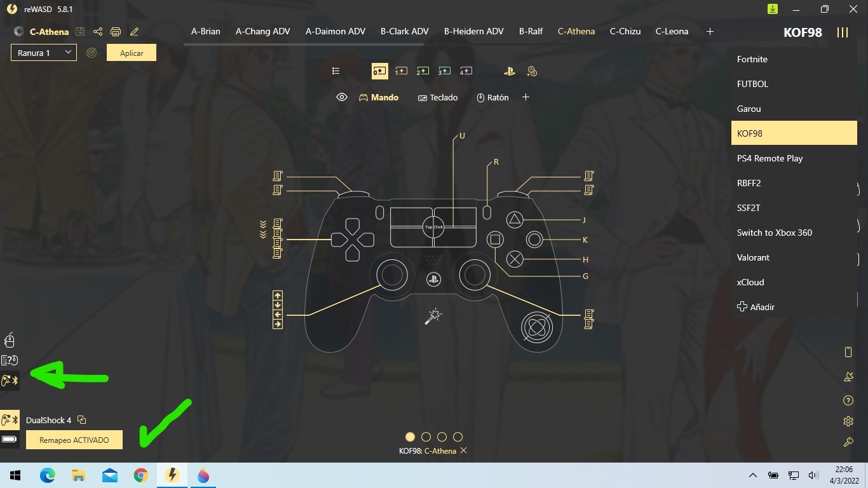Switch to Shift layer 3
Viewport: 868px width, 488px height.
point(444,71)
